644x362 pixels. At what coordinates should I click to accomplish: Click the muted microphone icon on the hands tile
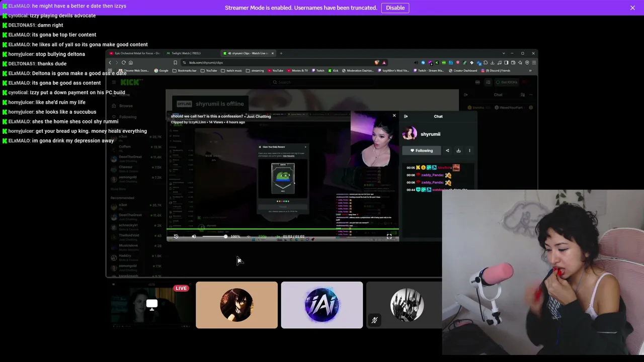click(374, 320)
